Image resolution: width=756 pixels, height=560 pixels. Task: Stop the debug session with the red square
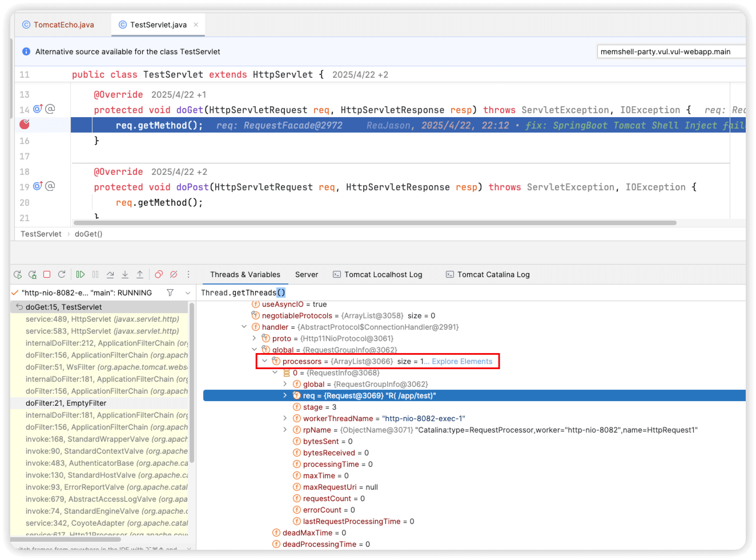coord(47,274)
